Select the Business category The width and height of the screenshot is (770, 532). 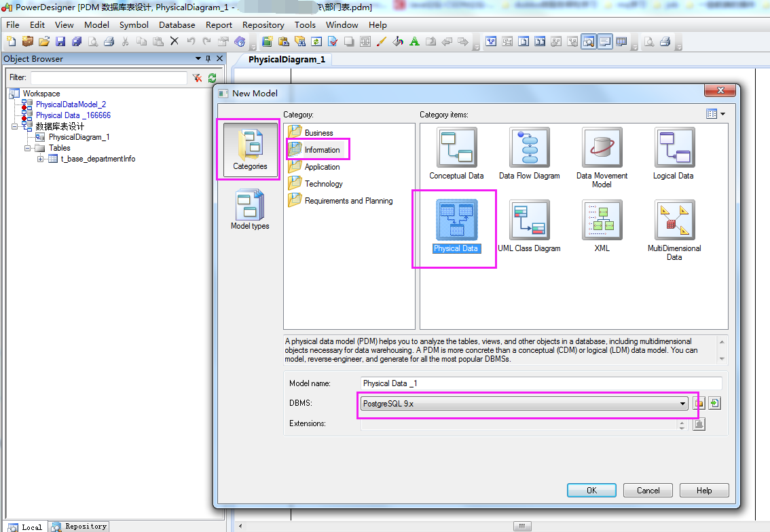[311, 132]
